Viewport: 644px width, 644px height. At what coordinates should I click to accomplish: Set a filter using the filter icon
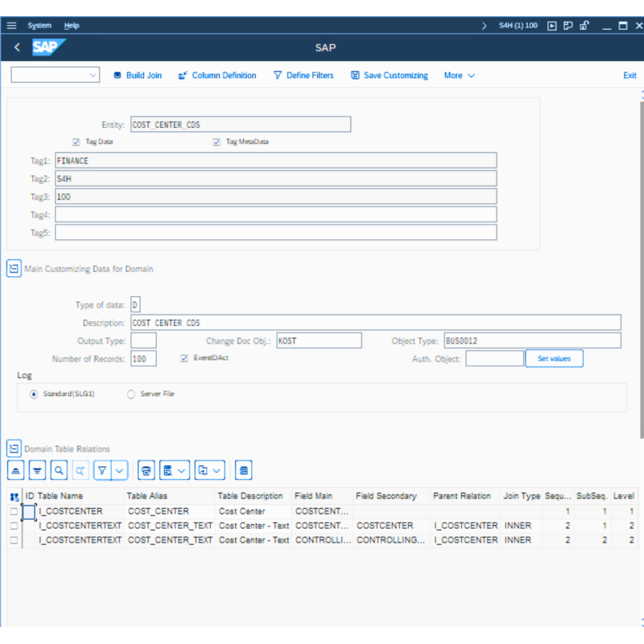pyautogui.click(x=101, y=470)
